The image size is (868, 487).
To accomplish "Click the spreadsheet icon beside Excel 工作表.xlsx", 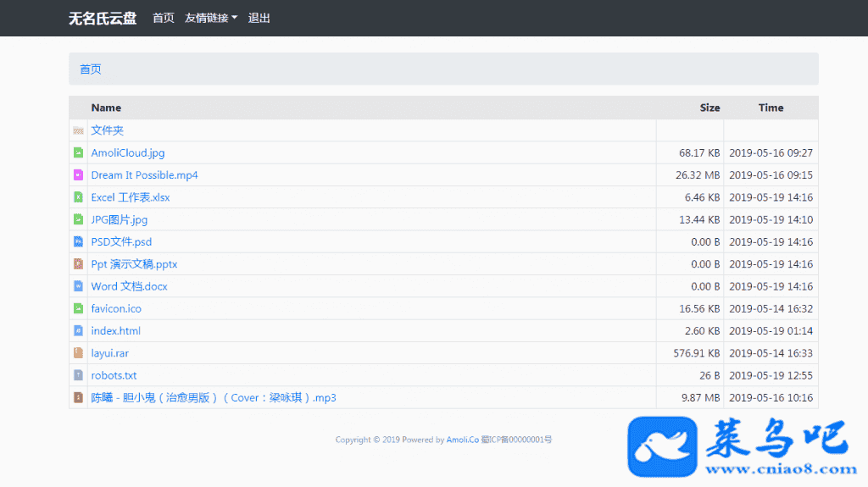I will (x=78, y=197).
